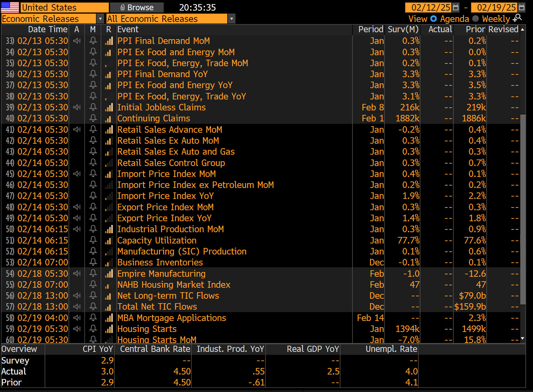Image resolution: width=533 pixels, height=392 pixels.
Task: Click the bell icon for Import Price Index YoY
Action: point(93,196)
